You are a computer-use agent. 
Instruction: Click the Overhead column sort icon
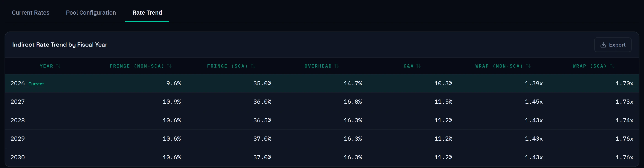(x=337, y=66)
